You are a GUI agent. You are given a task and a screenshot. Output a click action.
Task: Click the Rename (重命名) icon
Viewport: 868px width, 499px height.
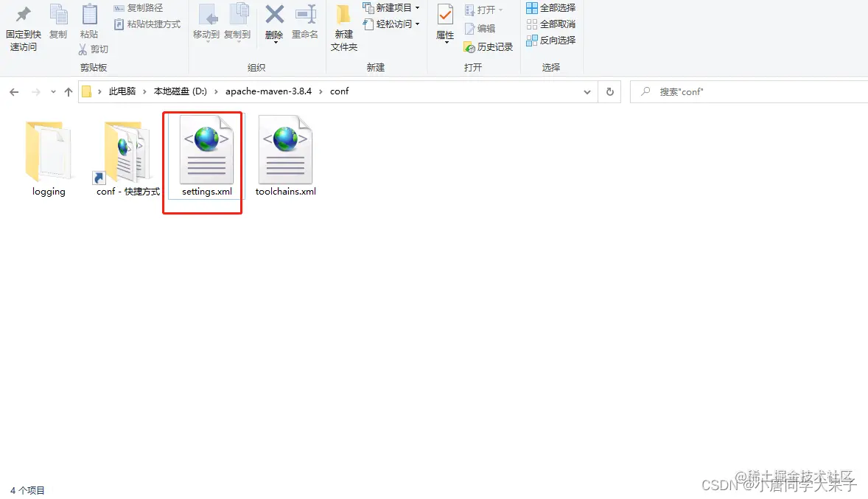(305, 15)
